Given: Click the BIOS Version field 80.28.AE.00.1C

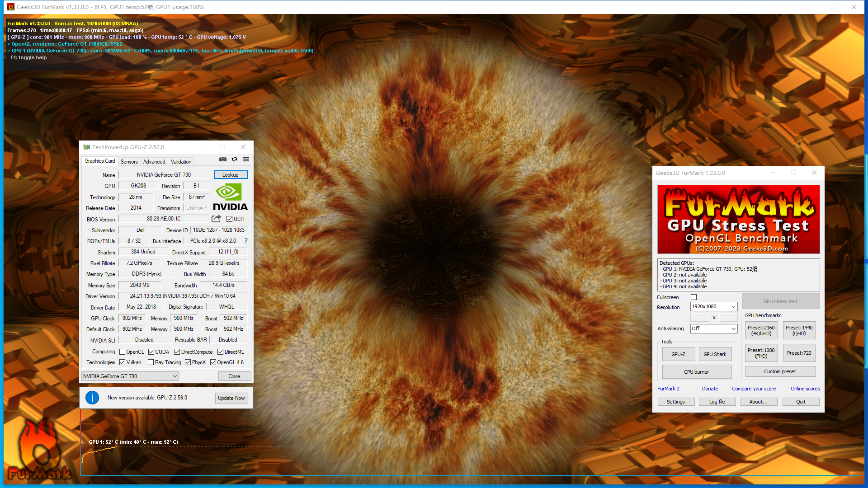Looking at the screenshot, I should [x=164, y=219].
